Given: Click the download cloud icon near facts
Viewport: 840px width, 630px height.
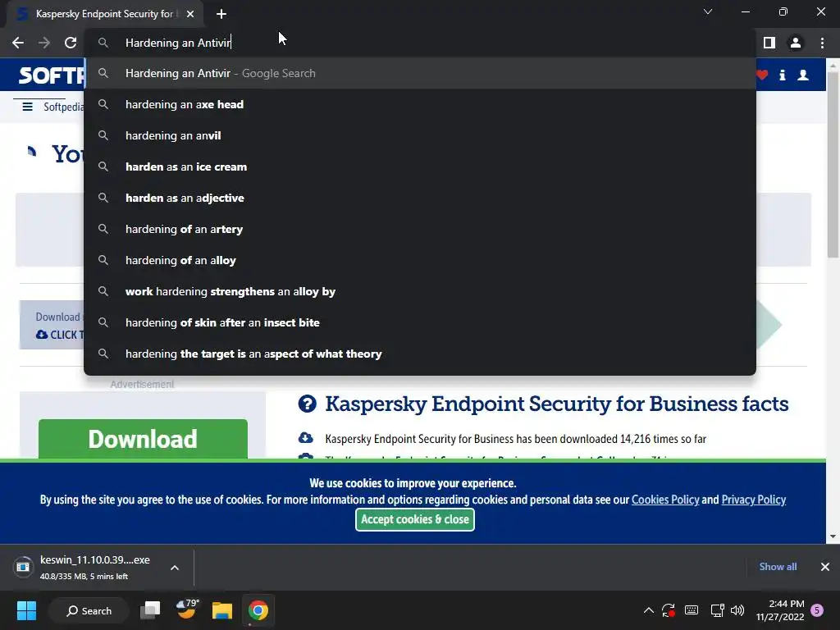Looking at the screenshot, I should (305, 438).
